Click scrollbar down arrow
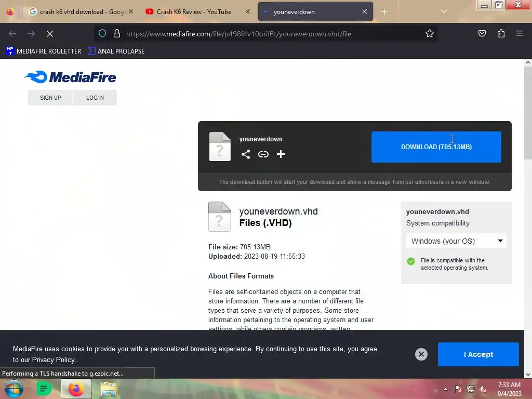532x399 pixels. click(528, 375)
